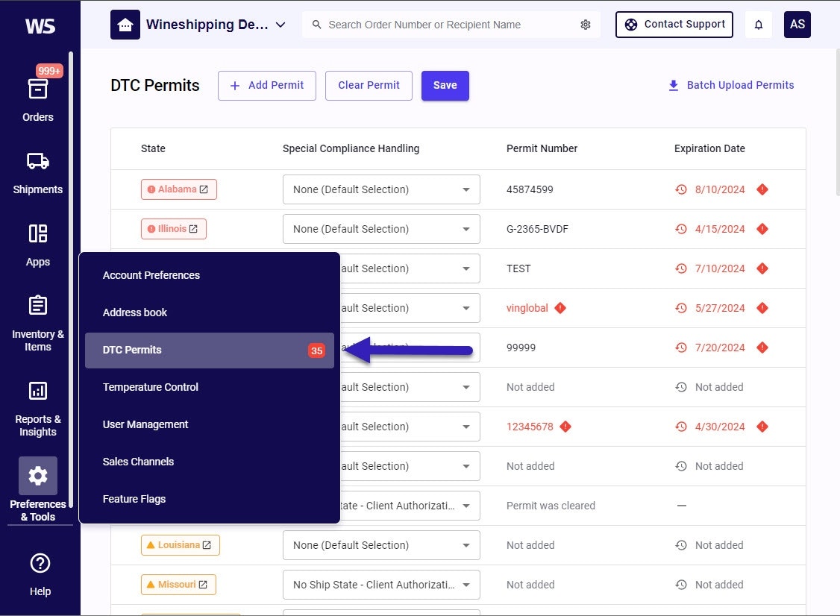Open search settings gear in search bar

[586, 25]
